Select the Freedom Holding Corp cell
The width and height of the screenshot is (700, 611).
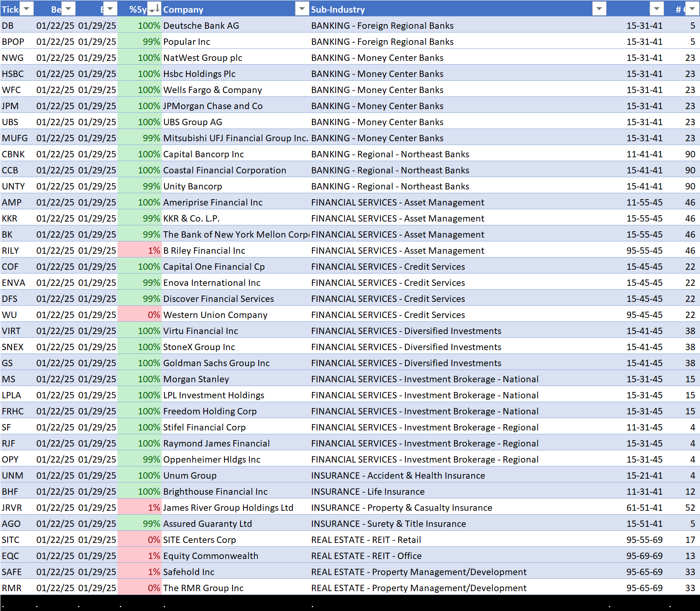point(210,411)
